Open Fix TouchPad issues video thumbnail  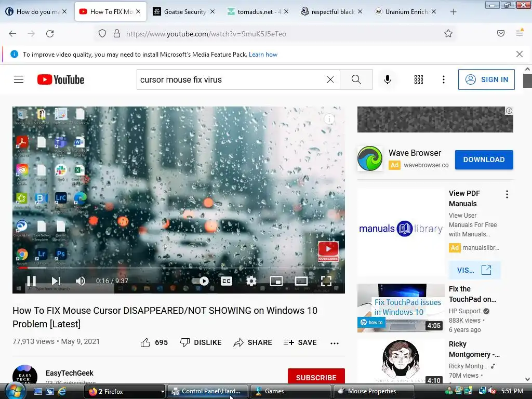click(x=401, y=308)
